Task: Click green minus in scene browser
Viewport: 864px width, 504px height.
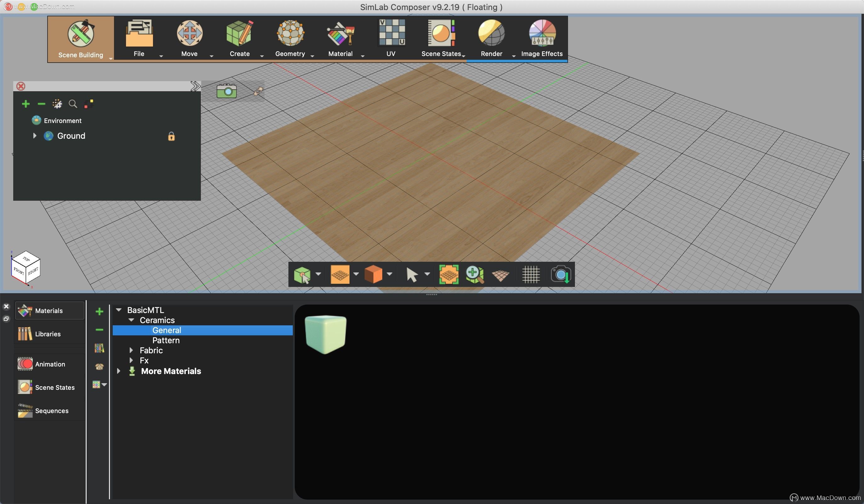Action: 42,104
